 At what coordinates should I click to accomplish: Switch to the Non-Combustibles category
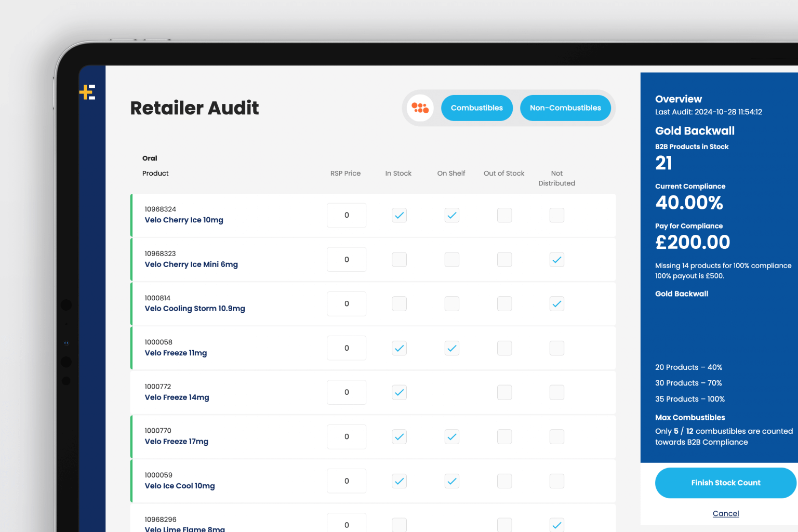[565, 108]
